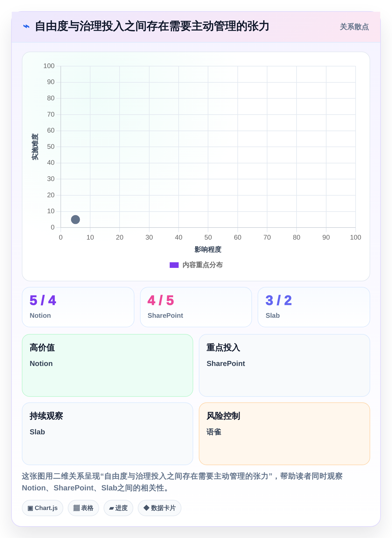Open the 重点投入 quadrant card
The image size is (392, 538).
coord(284,365)
